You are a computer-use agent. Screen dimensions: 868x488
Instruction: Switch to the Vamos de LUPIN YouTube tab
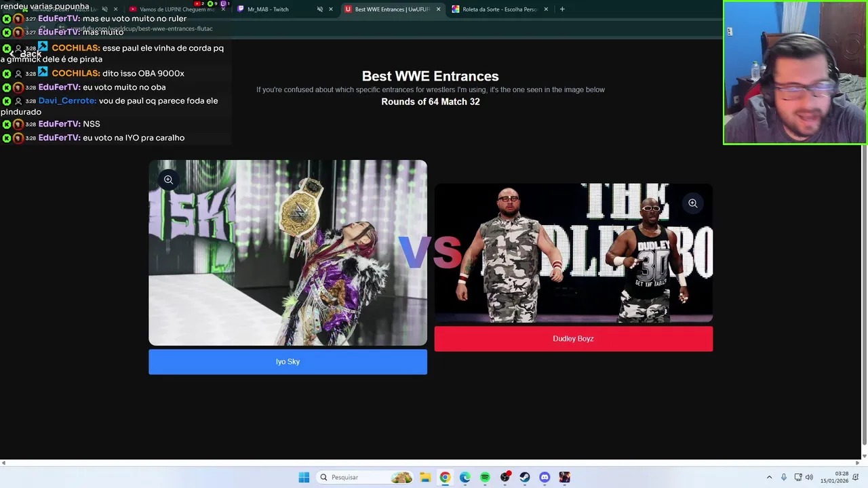pyautogui.click(x=176, y=9)
